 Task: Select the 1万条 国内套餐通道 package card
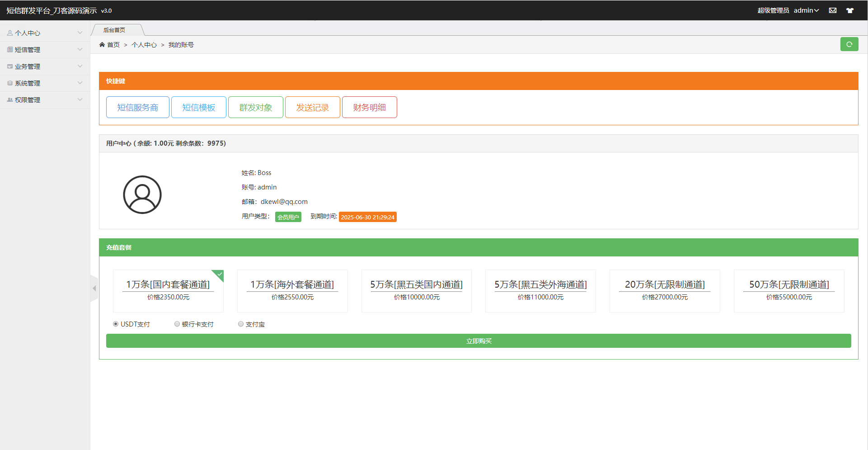pos(168,291)
